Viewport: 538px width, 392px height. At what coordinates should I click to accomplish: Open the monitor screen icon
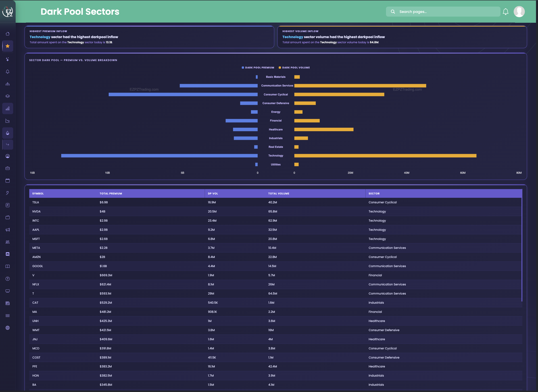click(8, 291)
